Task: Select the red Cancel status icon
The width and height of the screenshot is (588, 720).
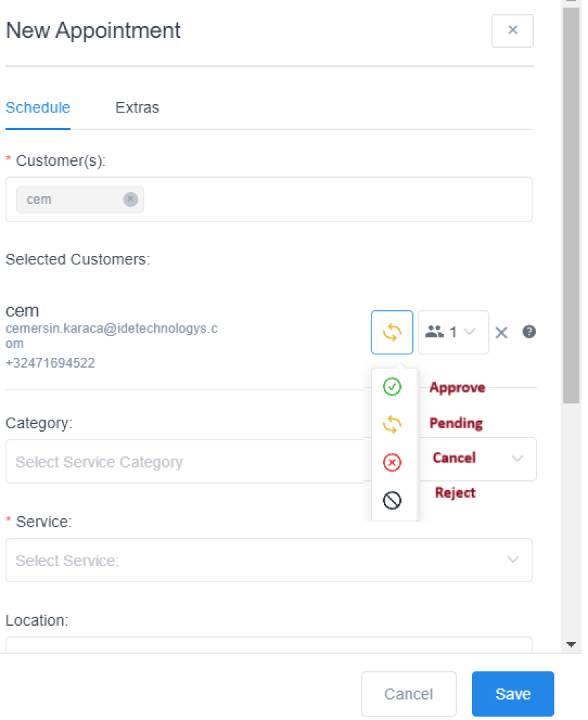Action: coord(392,462)
